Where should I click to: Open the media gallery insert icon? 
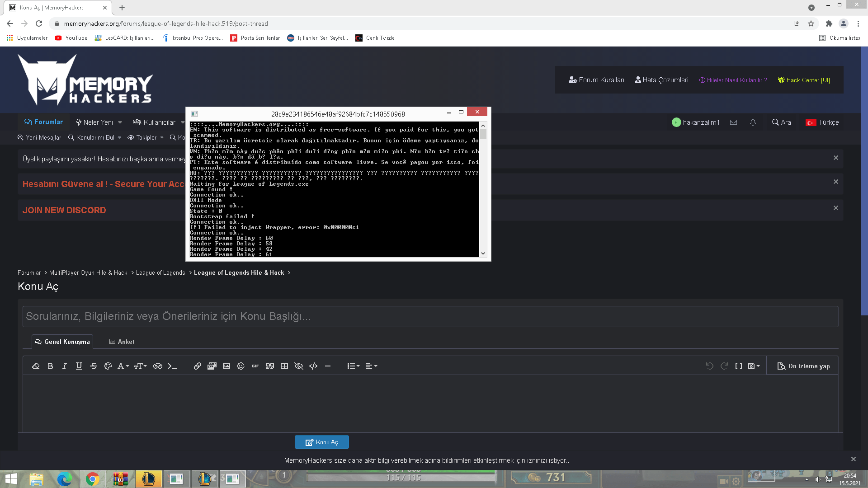[212, 366]
